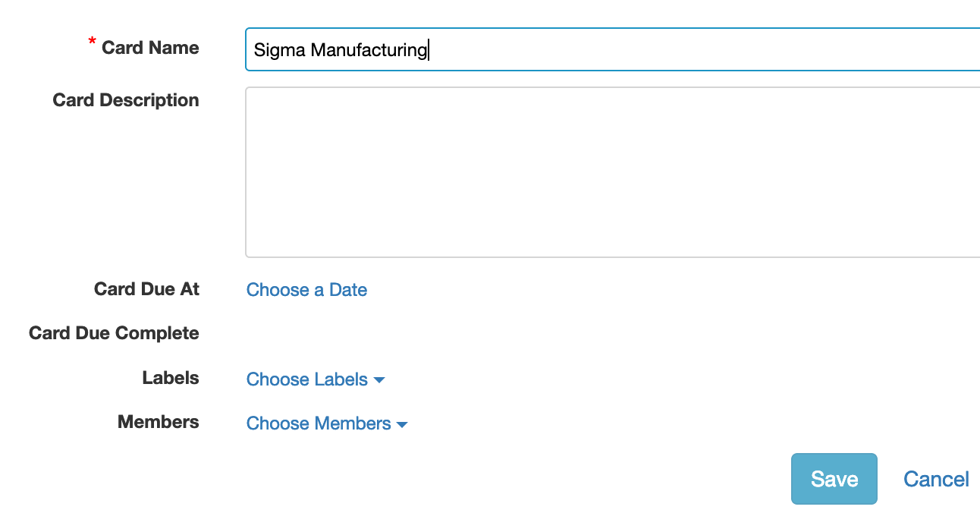Expand the Choose Members dropdown
The height and width of the screenshot is (513, 980).
319,423
